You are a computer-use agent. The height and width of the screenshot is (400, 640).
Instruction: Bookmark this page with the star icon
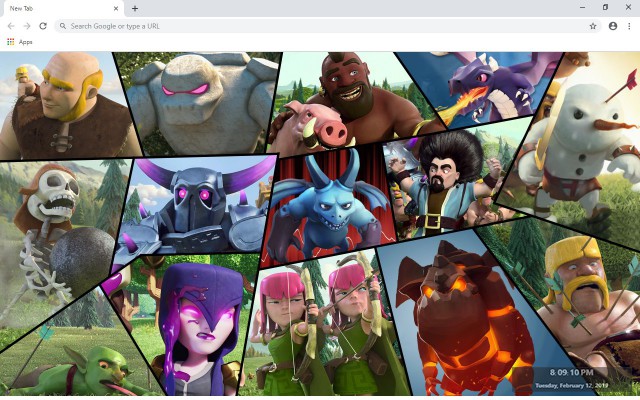(593, 26)
